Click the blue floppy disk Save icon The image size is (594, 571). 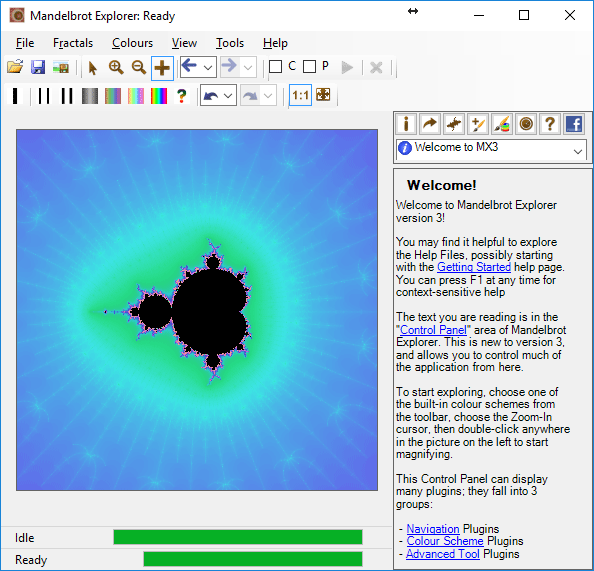pyautogui.click(x=38, y=67)
